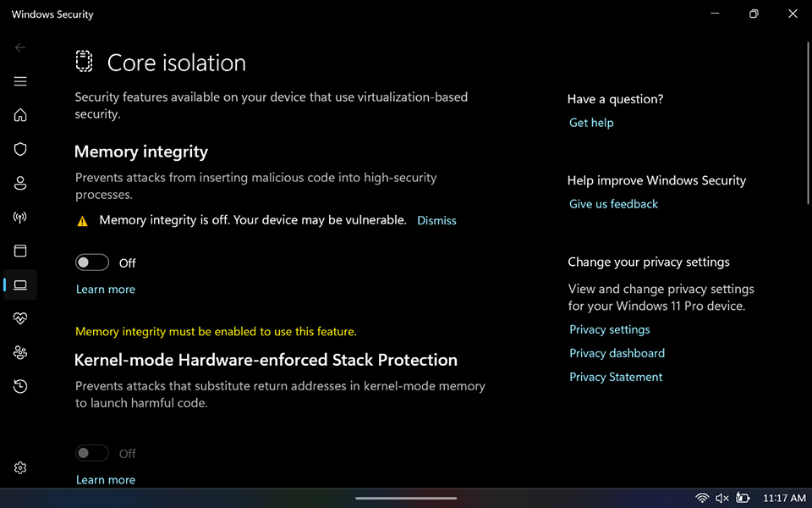Screen dimensions: 812x508
Task: Open Virus & threat protection shield icon
Action: [x=20, y=149]
